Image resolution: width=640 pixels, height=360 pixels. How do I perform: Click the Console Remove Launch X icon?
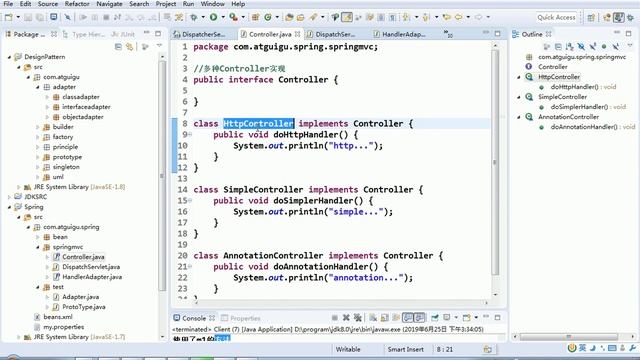coord(346,318)
